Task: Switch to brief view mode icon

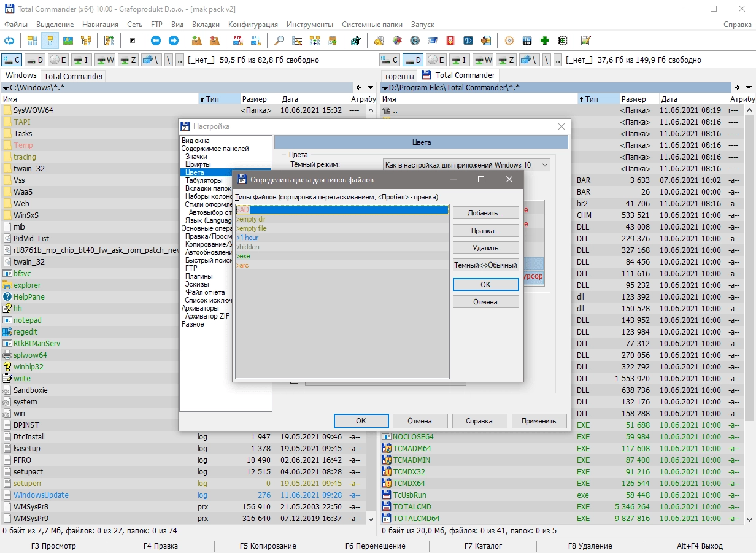Action: pyautogui.click(x=32, y=41)
